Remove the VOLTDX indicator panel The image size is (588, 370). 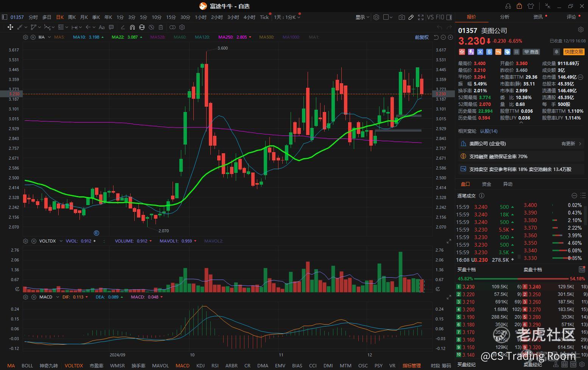34,241
